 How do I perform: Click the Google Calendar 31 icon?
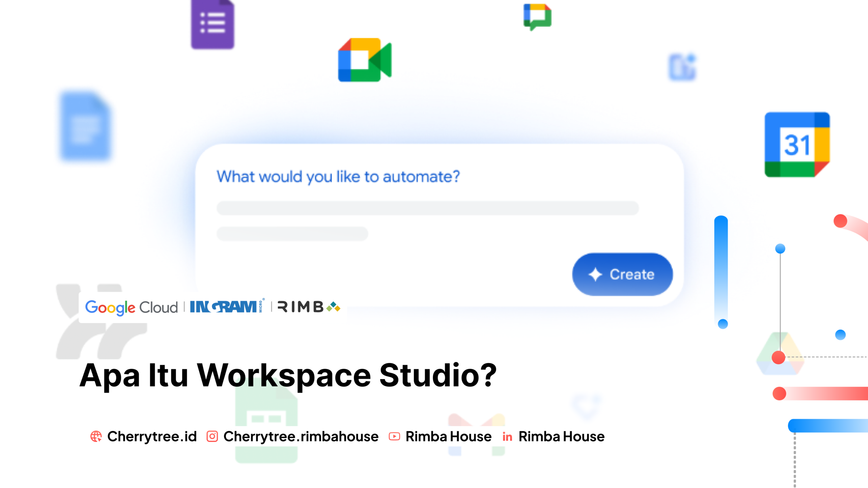pos(797,145)
